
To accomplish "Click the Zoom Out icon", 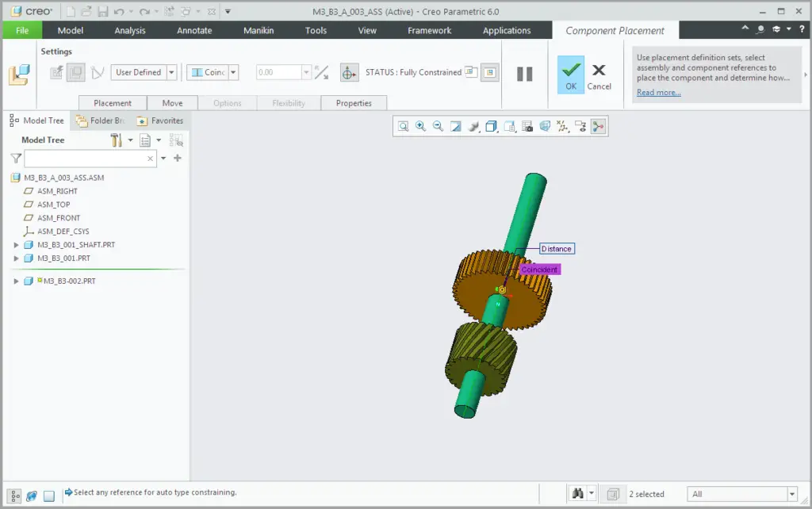I will [x=438, y=126].
